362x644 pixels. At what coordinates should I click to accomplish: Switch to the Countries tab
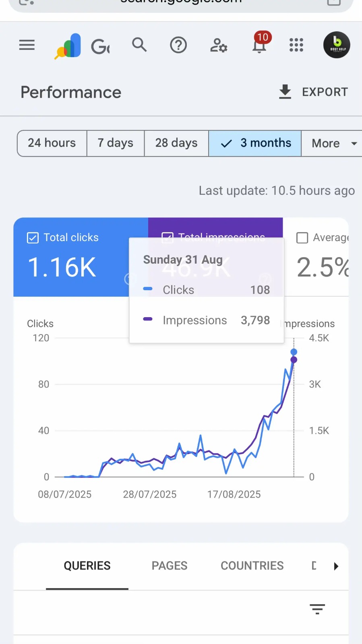coord(252,566)
